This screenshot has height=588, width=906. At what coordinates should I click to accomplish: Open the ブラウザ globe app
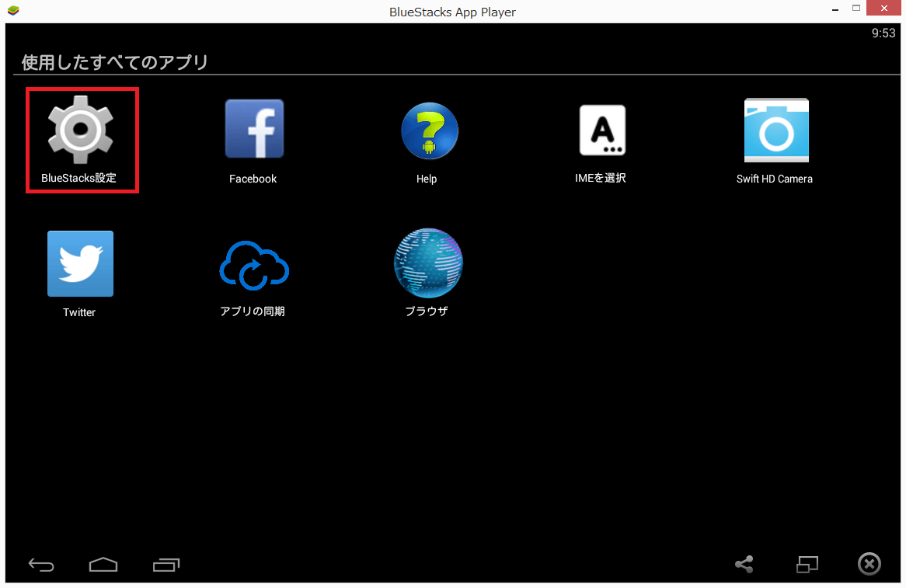(x=428, y=263)
